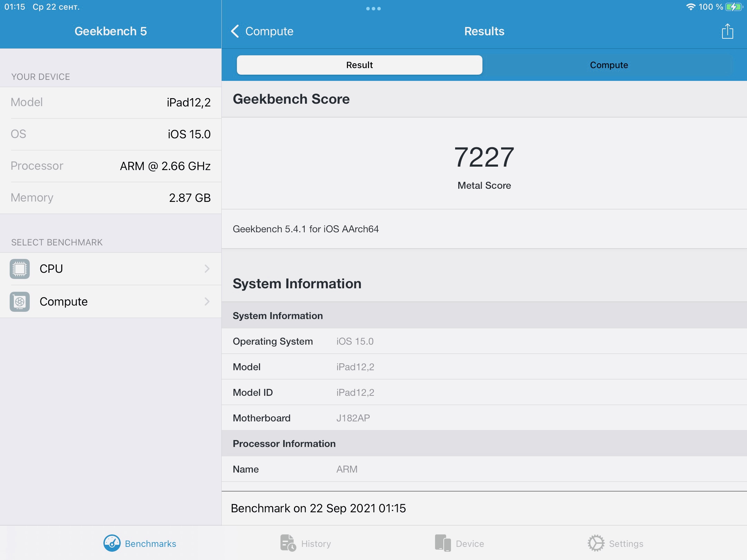747x560 pixels.
Task: Select the Geekbench 5.4.1 for iOS AArch64 text
Action: pos(306,229)
